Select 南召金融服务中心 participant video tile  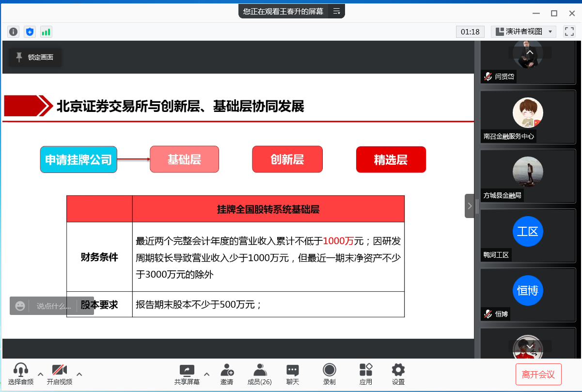click(x=528, y=116)
